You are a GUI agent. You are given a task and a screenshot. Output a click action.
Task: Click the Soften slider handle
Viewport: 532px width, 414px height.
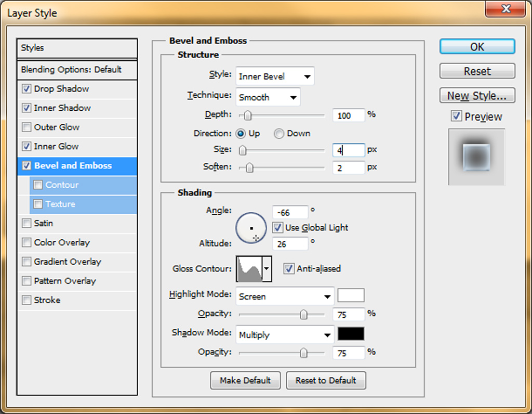tap(249, 167)
